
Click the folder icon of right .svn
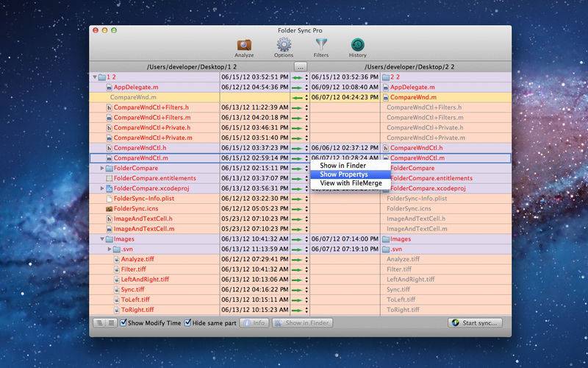tap(385, 250)
